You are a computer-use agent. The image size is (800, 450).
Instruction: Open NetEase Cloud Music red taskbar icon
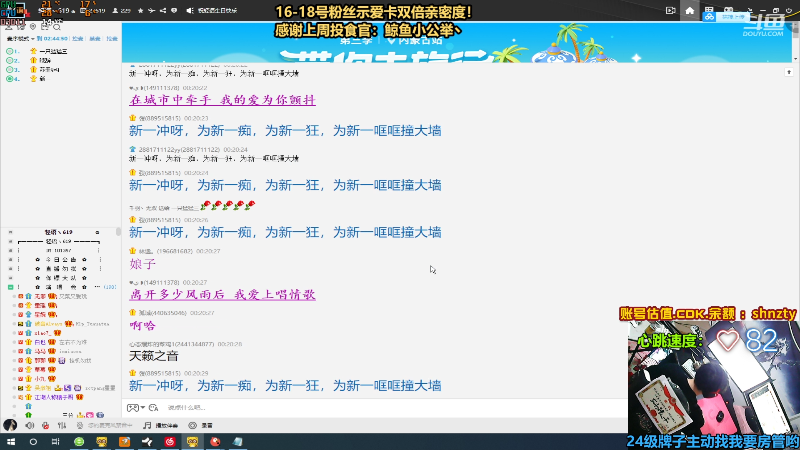[x=169, y=442]
